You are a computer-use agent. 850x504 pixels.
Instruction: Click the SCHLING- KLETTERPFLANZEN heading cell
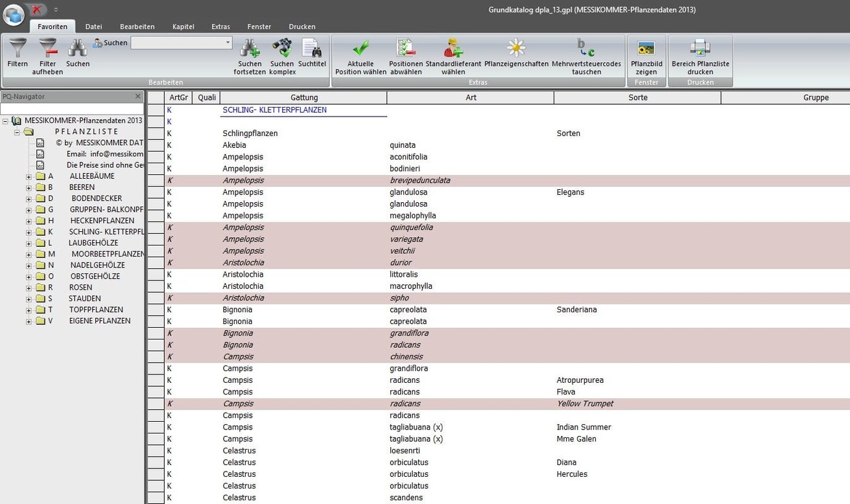pos(304,110)
